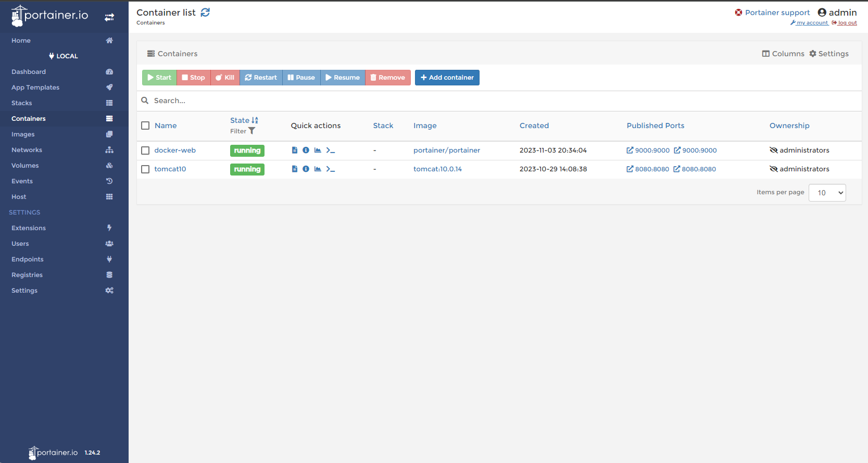This screenshot has height=463, width=868.
Task: Open first 8080:8080 published port link
Action: click(648, 169)
